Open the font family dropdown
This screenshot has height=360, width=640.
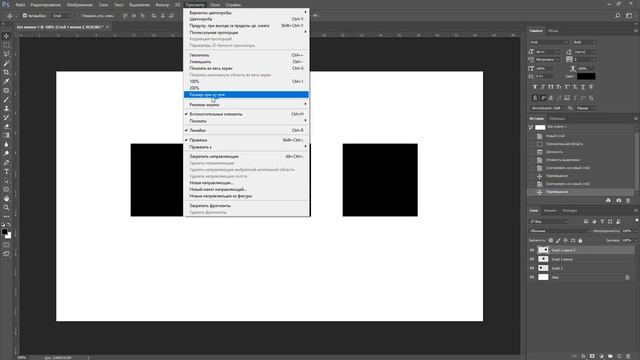(549, 42)
